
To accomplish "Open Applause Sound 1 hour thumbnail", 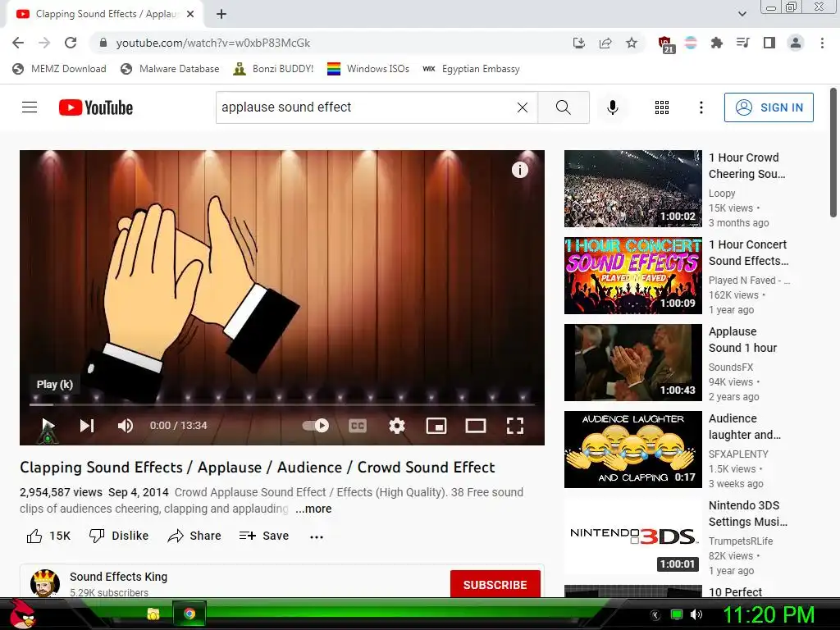I will (632, 362).
